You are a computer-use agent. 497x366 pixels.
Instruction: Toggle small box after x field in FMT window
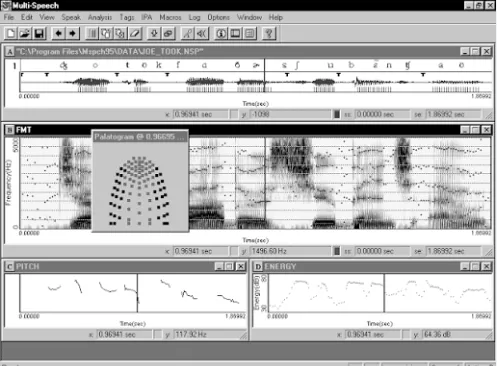(234, 251)
